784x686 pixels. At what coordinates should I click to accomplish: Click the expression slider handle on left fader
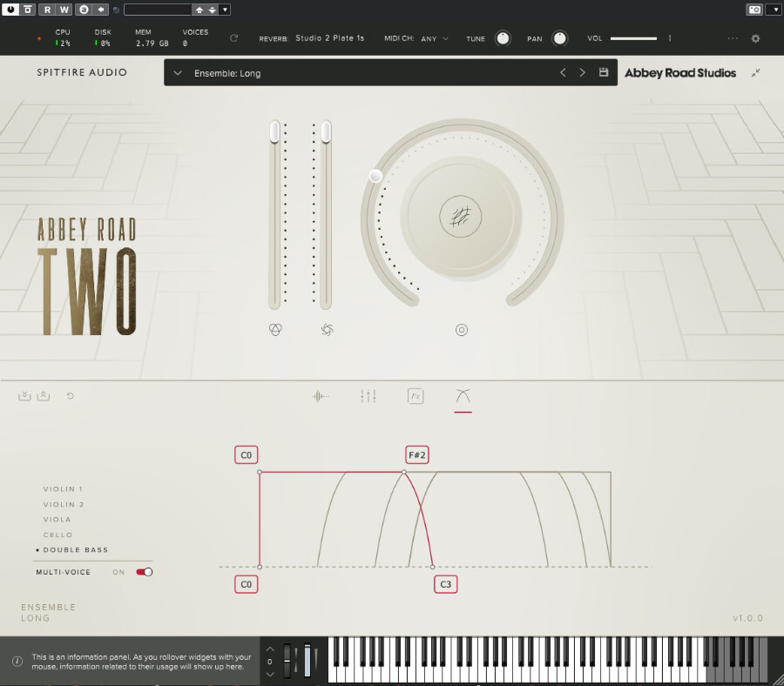point(274,132)
